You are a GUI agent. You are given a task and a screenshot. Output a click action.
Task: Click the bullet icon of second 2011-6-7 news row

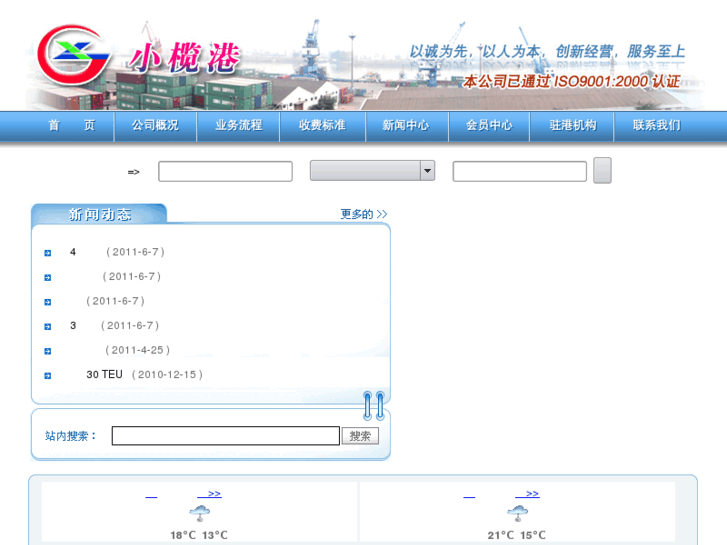click(x=47, y=277)
